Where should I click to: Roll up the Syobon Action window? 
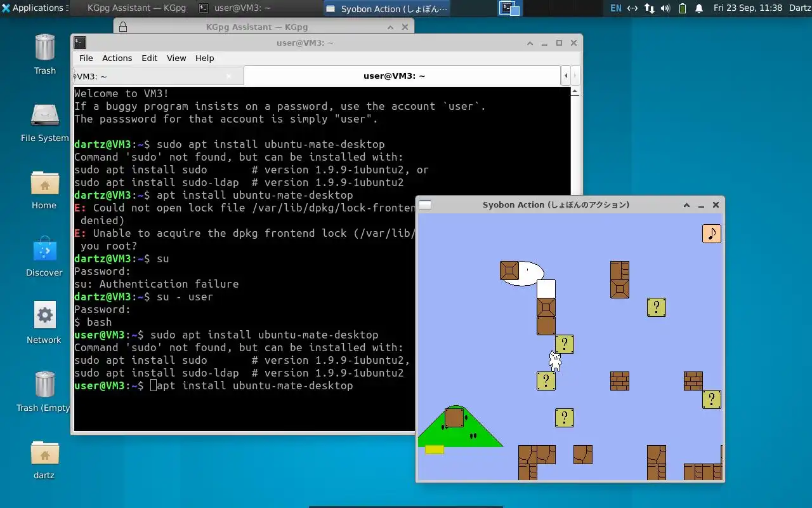686,204
